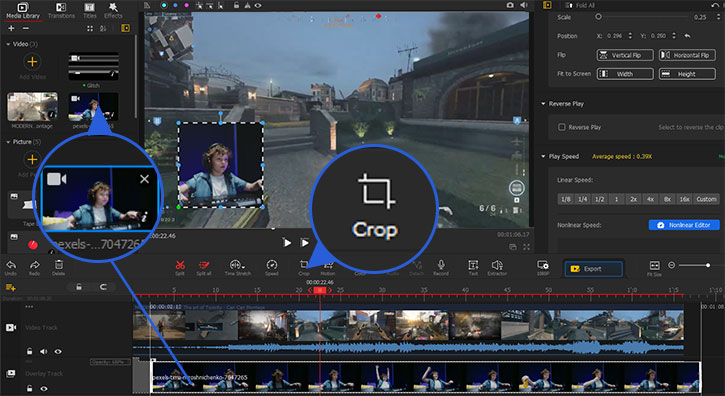This screenshot has width=725, height=396.
Task: Open the Titles tab
Action: (x=90, y=11)
